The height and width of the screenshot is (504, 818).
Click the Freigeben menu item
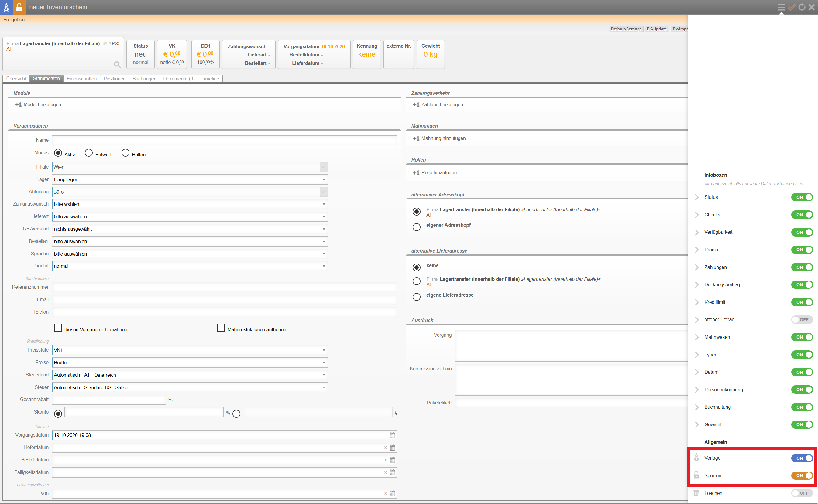(x=14, y=20)
